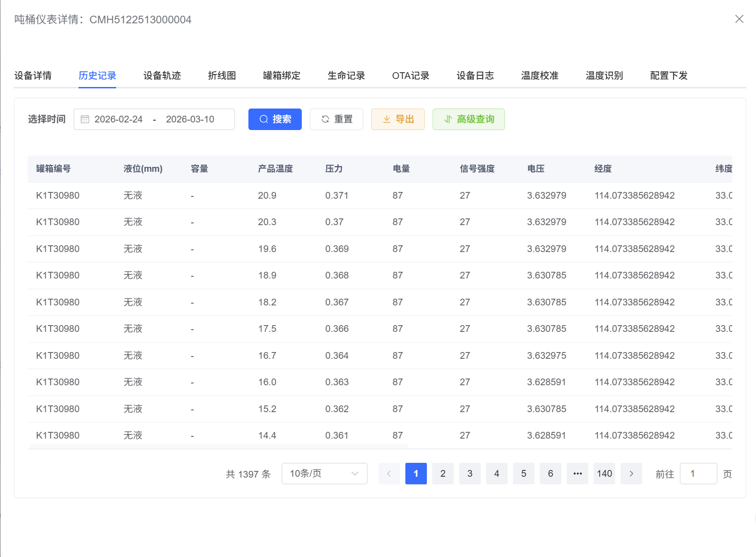
Task: Select the 温度校准 tab
Action: click(539, 75)
